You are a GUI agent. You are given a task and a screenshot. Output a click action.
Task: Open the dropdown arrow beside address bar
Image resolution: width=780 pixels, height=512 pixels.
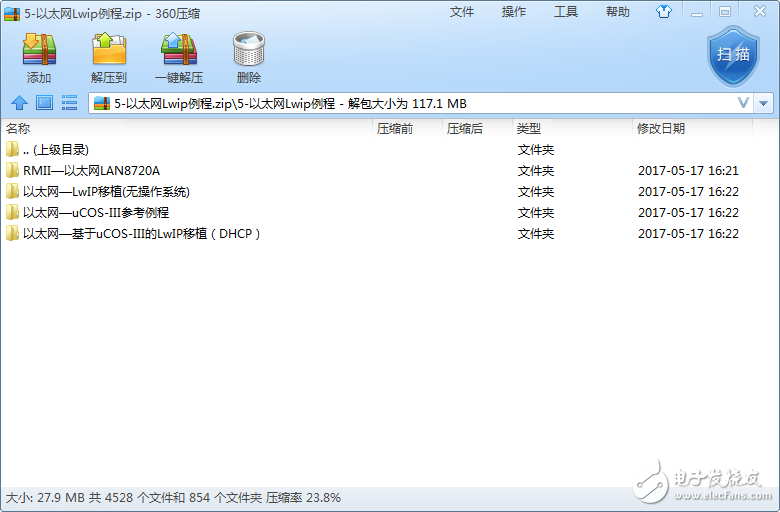(764, 103)
